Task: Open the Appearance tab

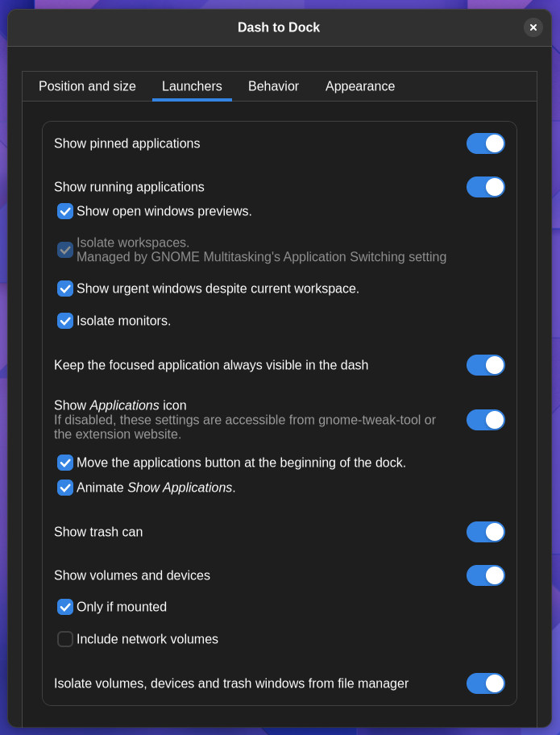Action: click(360, 86)
